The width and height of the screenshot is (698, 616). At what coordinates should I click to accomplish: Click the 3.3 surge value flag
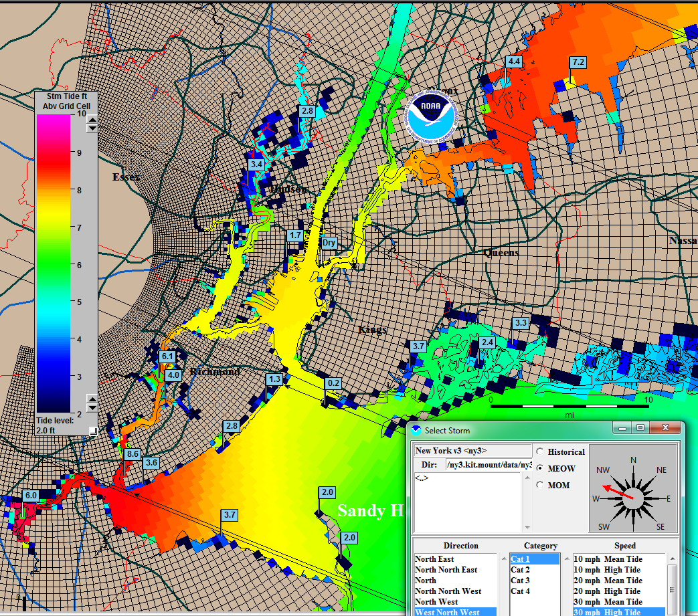[x=521, y=323]
